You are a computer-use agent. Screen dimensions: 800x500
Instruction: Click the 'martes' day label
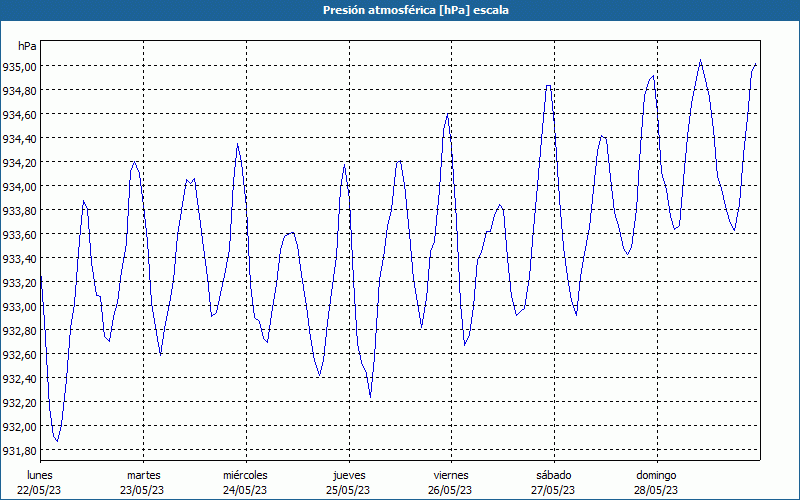tap(144, 475)
